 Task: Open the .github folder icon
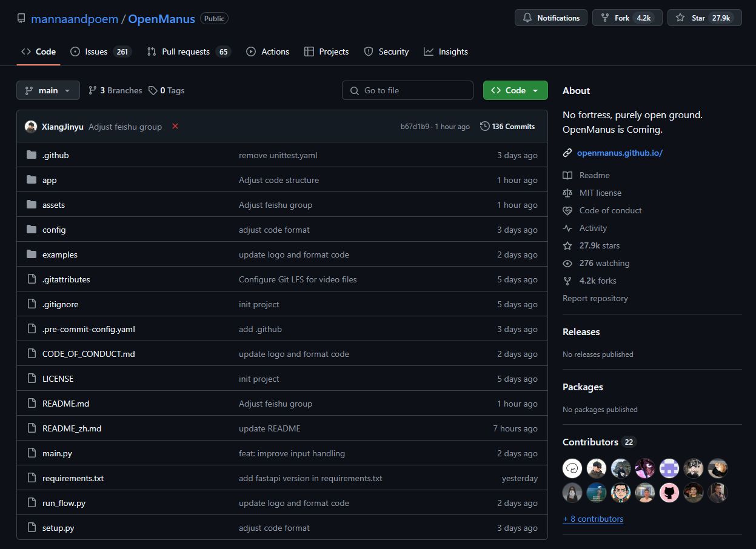coord(32,155)
